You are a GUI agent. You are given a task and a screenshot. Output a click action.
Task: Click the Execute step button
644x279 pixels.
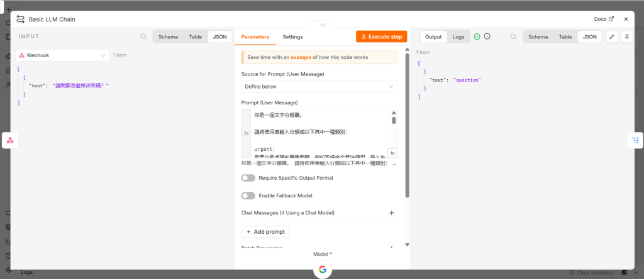[x=382, y=36]
